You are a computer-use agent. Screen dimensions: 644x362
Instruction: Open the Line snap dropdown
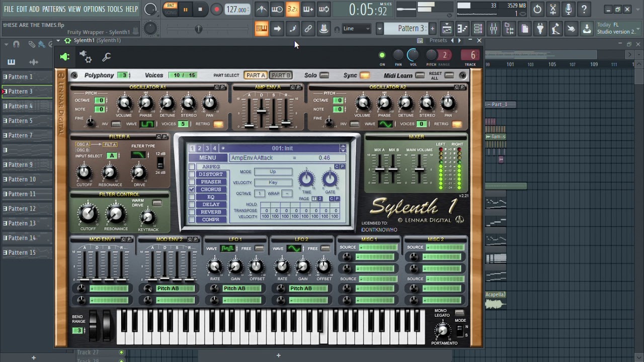[356, 29]
